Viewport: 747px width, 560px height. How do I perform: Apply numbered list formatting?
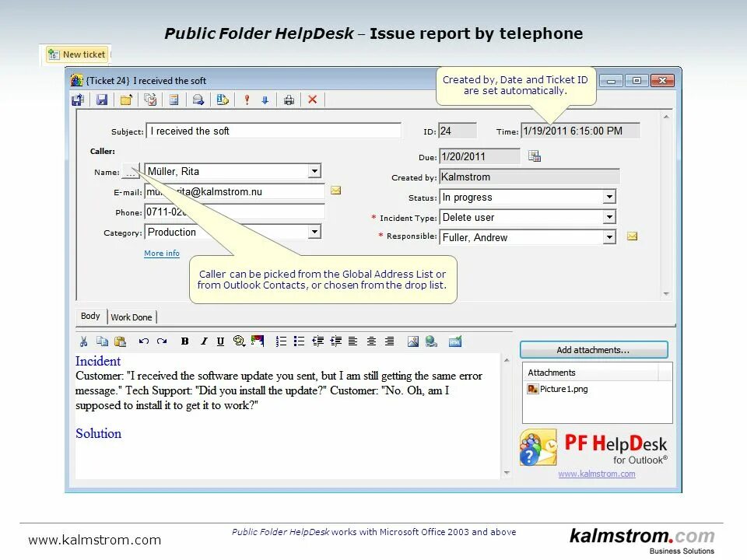point(281,341)
